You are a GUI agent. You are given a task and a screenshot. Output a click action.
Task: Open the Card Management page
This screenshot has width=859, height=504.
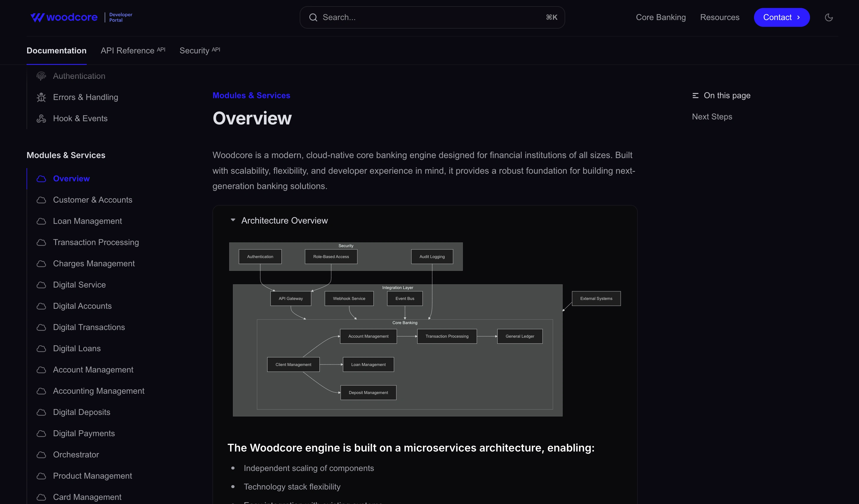click(x=87, y=497)
